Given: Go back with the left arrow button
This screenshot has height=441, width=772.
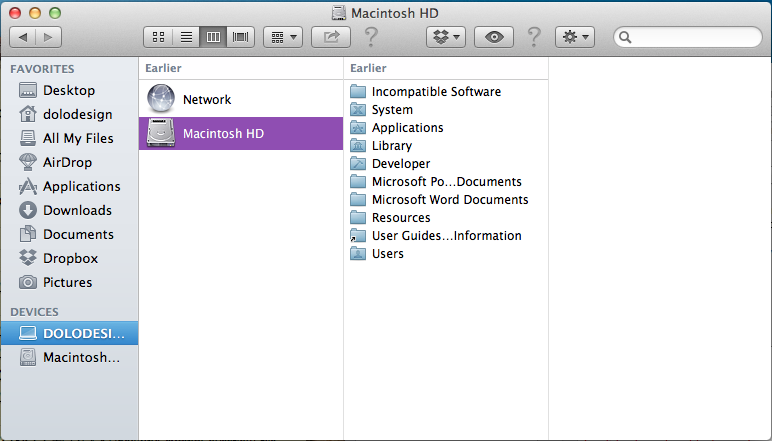Looking at the screenshot, I should coord(23,37).
